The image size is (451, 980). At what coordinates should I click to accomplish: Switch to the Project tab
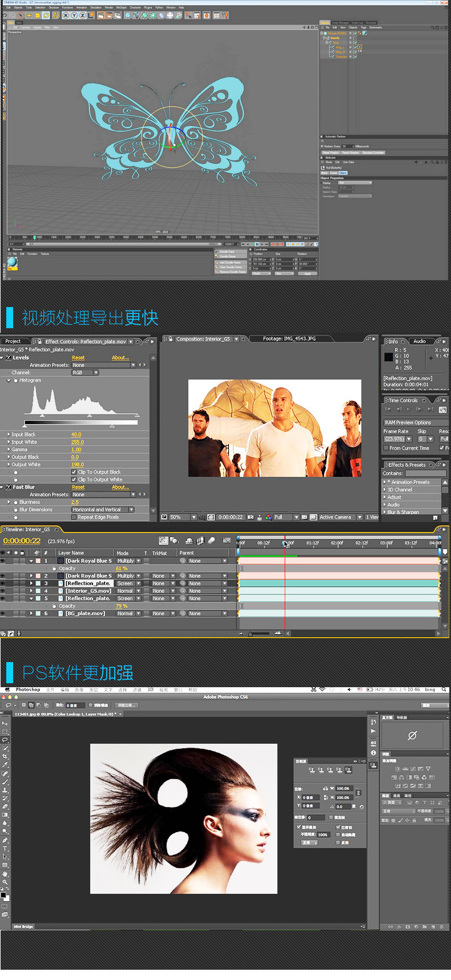point(13,341)
